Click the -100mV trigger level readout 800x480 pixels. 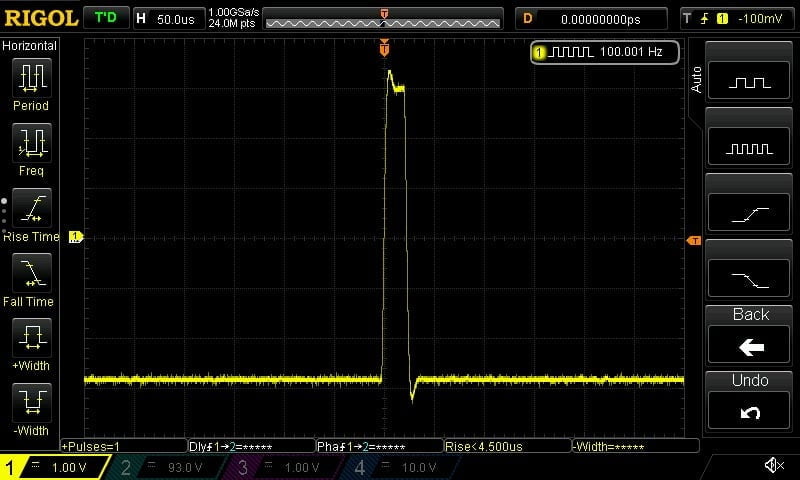point(760,19)
